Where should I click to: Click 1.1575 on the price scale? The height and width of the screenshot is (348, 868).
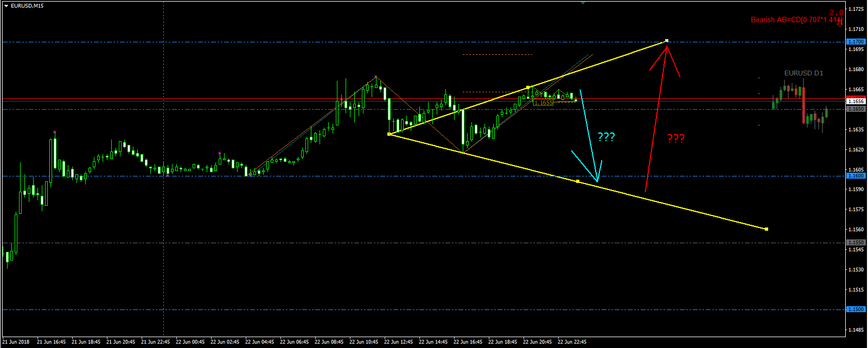(x=857, y=210)
